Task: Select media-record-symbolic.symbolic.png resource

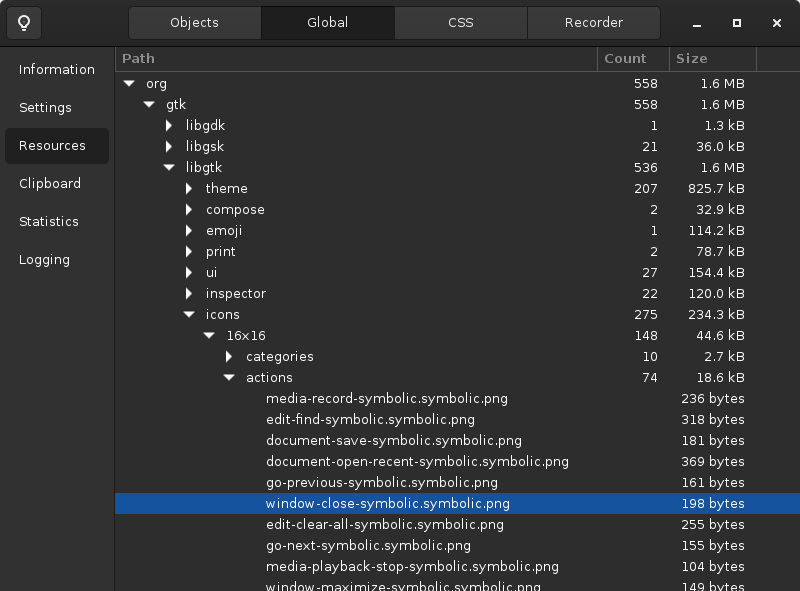Action: (x=386, y=398)
